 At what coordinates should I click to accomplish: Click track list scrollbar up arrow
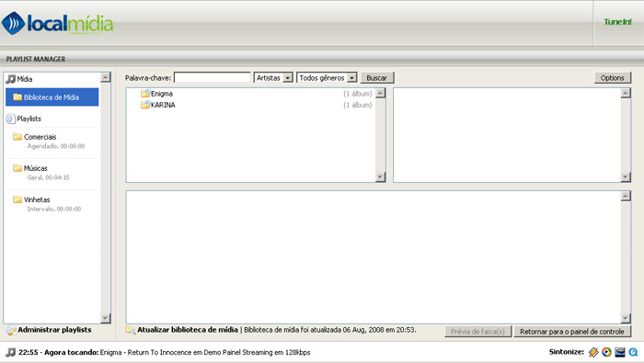point(626,196)
